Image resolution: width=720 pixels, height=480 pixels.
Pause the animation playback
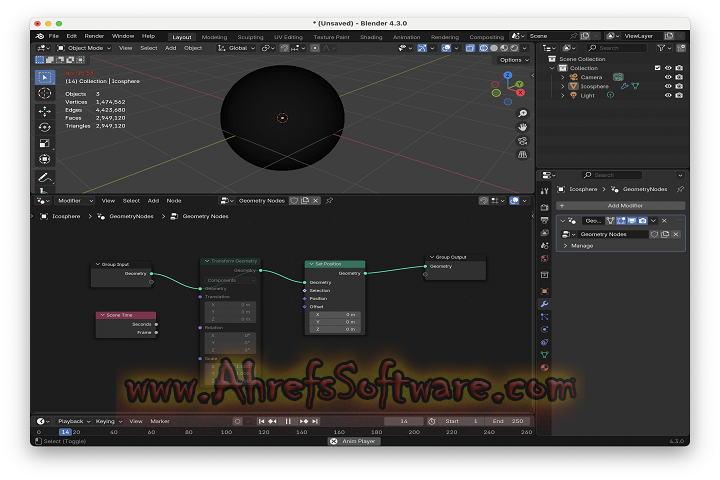point(288,421)
